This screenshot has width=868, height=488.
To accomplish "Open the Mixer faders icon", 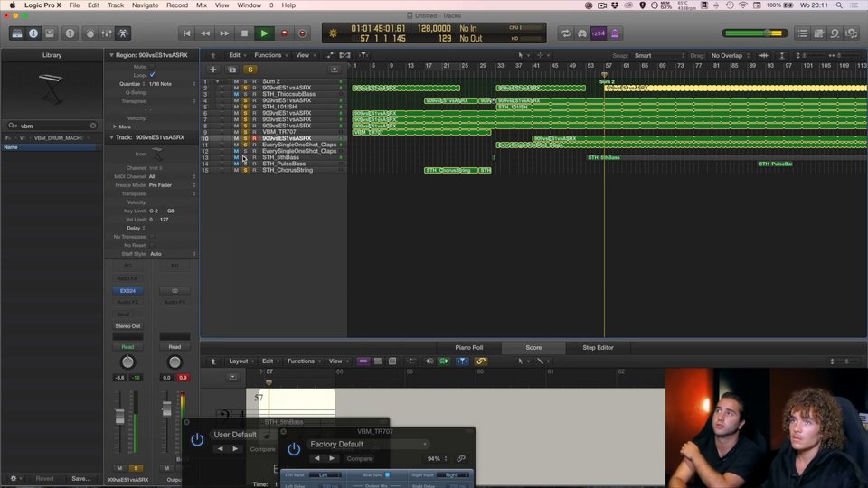I will tap(107, 33).
